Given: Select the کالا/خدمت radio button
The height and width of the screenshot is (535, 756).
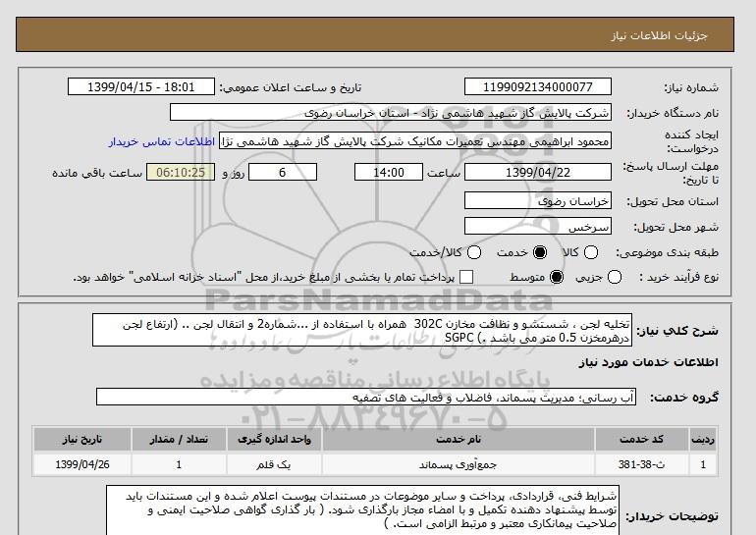Looking at the screenshot, I should pos(474,252).
